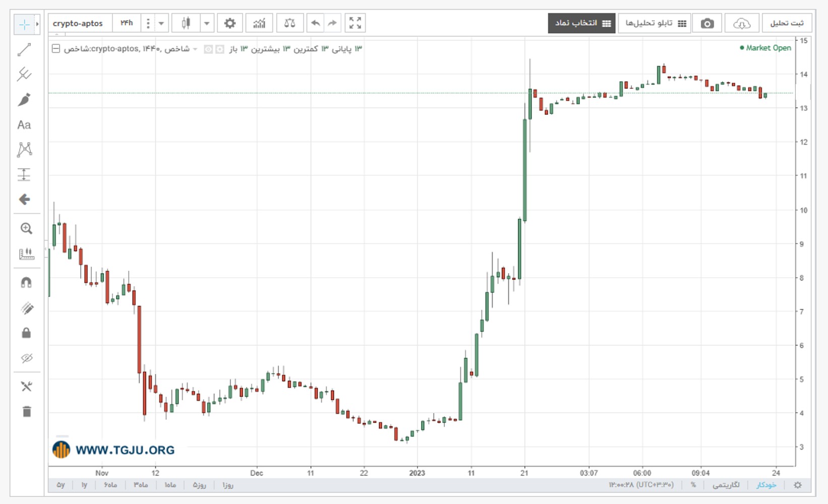Click the undo arrow
This screenshot has height=504, width=828.
pyautogui.click(x=316, y=23)
